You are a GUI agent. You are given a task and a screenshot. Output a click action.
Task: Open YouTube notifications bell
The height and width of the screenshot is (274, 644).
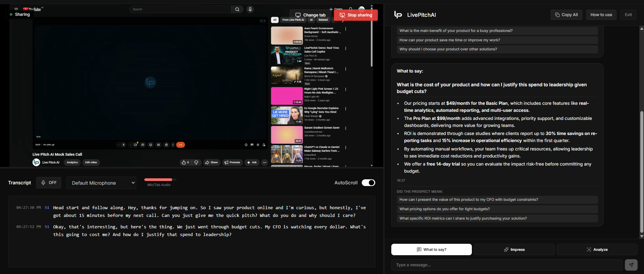[351, 9]
